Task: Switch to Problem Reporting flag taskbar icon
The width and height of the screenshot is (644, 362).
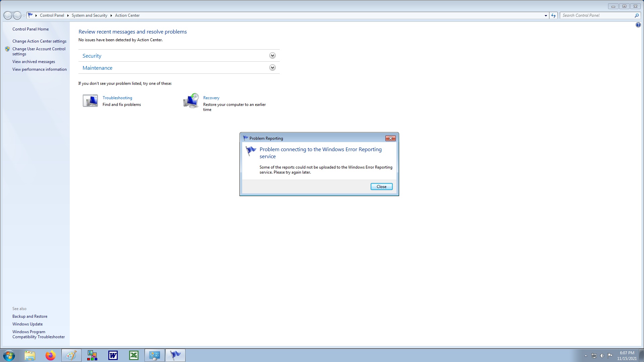Action: pos(175,355)
